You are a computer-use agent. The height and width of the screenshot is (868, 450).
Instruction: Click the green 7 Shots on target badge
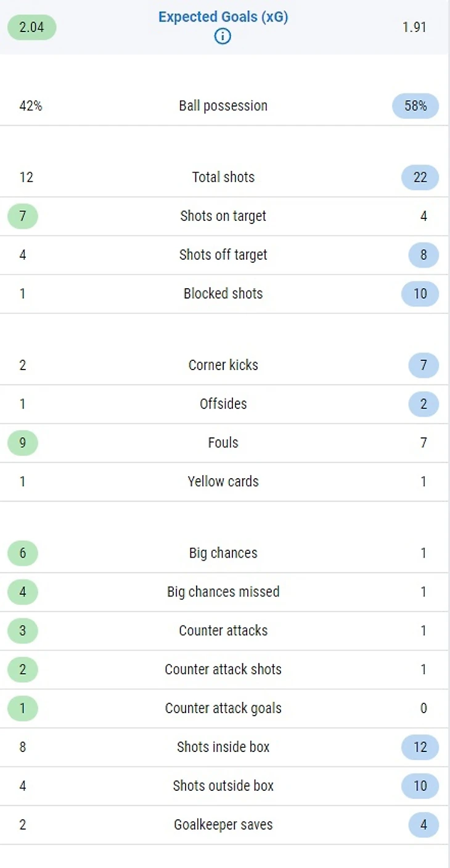click(23, 217)
